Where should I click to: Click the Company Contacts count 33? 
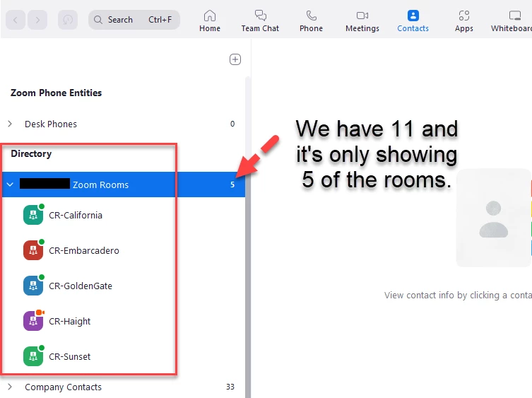pos(230,387)
